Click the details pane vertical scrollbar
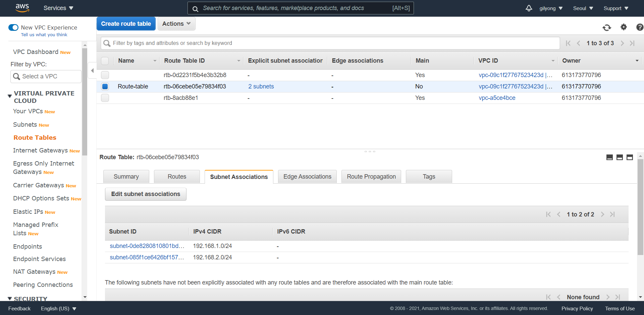644x315 pixels. point(640,207)
